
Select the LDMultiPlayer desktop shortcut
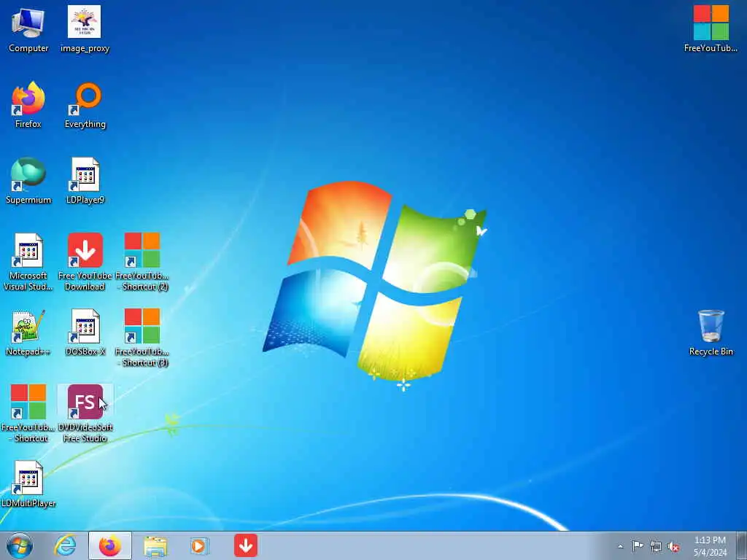click(x=28, y=484)
